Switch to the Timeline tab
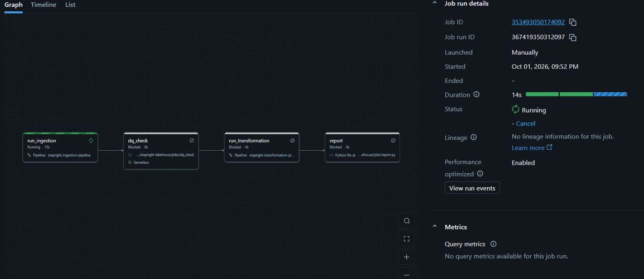The height and width of the screenshot is (279, 644). pyautogui.click(x=43, y=5)
